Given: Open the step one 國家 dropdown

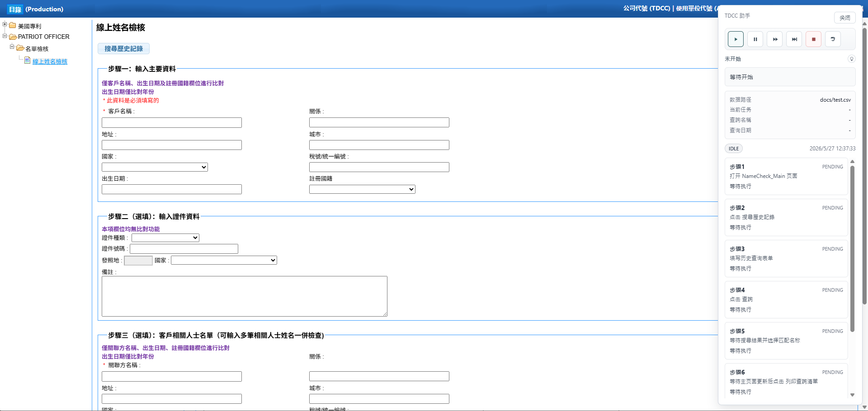Looking at the screenshot, I should coord(155,167).
